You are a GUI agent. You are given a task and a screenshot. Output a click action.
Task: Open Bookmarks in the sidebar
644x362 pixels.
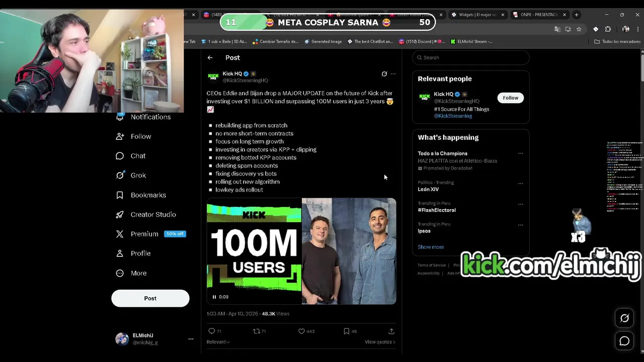click(141, 195)
